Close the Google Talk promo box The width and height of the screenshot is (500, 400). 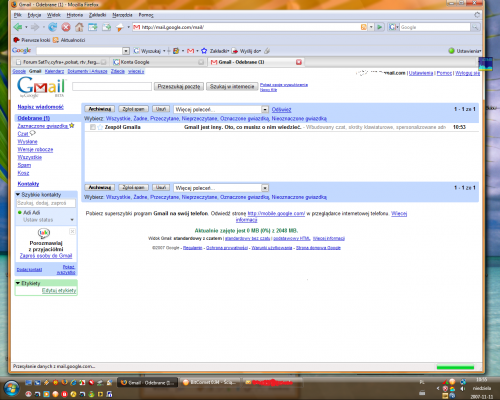72,231
